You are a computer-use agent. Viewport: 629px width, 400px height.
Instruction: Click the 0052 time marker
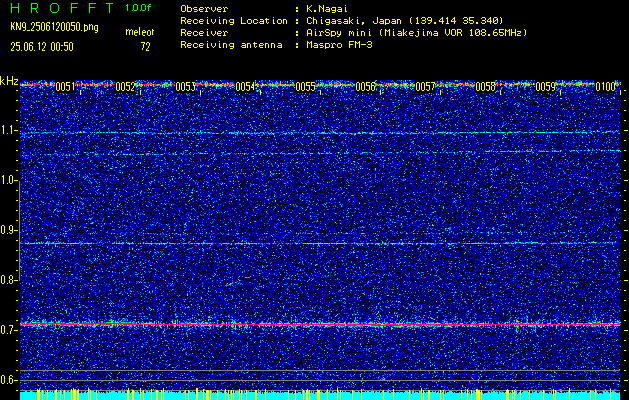pos(125,87)
